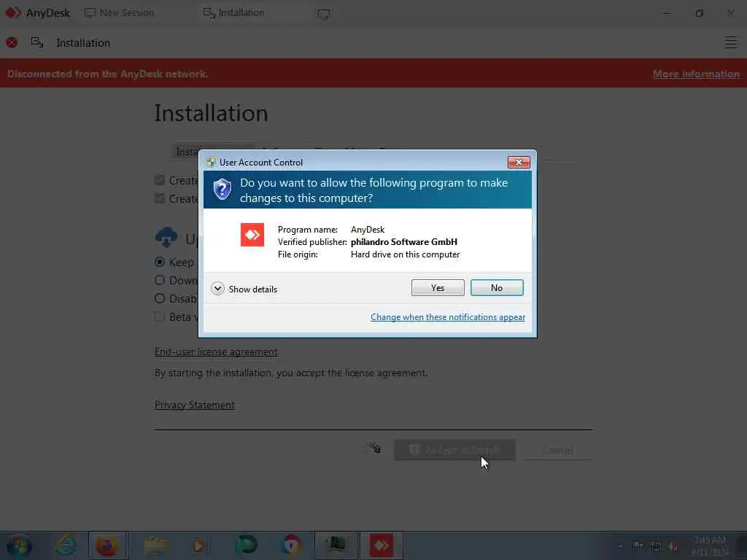Click the Action Center flag tray icon
Screen dimensions: 747x560
coord(638,546)
